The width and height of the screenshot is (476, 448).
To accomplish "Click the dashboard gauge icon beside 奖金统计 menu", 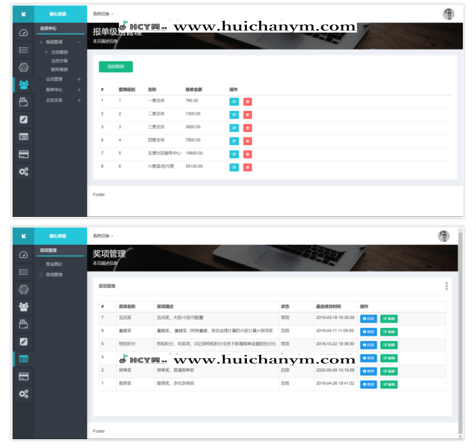I will tap(23, 255).
